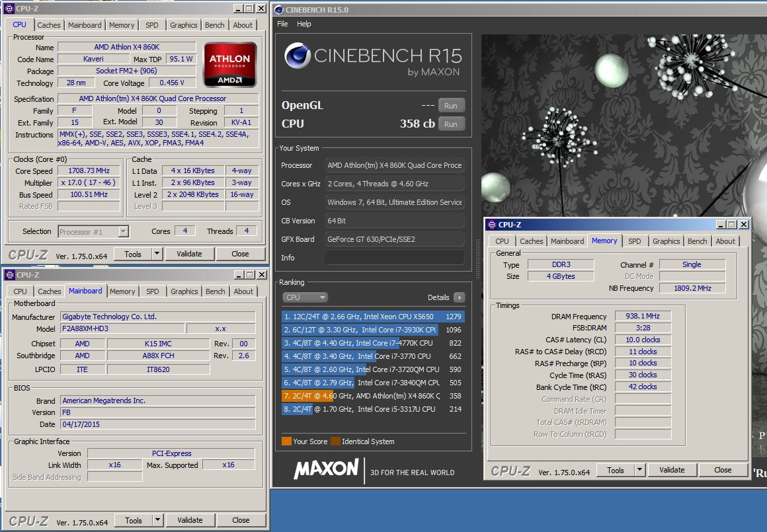Click the BIOS date "04/17/2015"
Image resolution: width=767 pixels, height=532 pixels.
coord(157,424)
